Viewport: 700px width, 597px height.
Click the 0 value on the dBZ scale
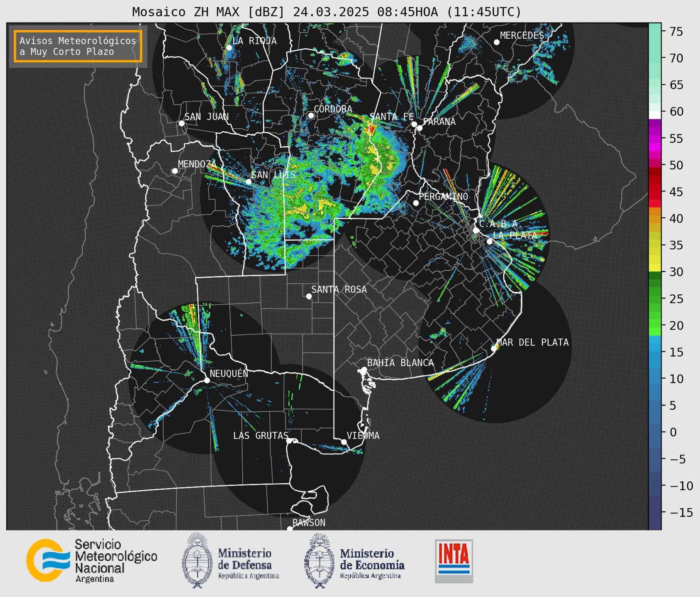673,433
